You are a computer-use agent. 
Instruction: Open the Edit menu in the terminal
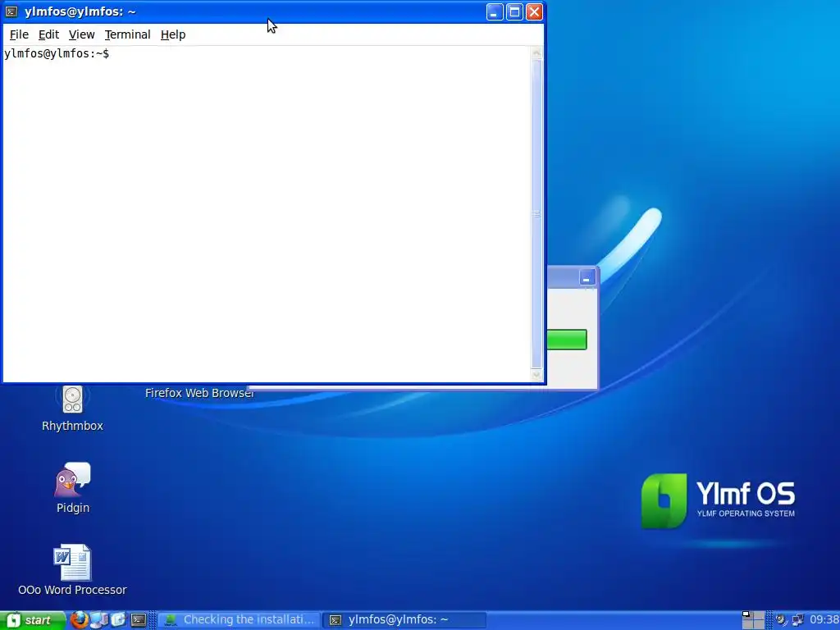pos(48,34)
